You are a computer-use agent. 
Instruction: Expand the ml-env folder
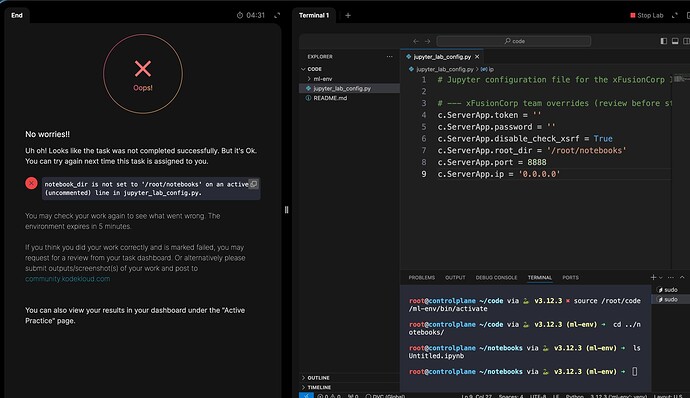coord(349,79)
